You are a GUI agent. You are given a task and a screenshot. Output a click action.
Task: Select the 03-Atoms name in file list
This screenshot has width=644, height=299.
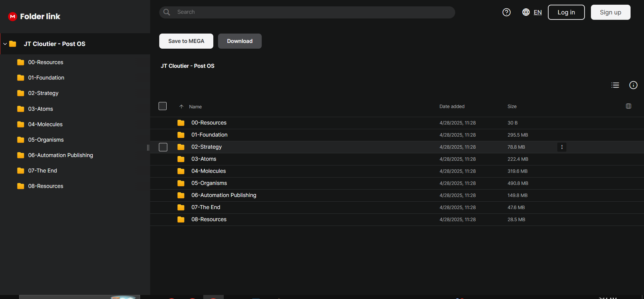coord(204,159)
